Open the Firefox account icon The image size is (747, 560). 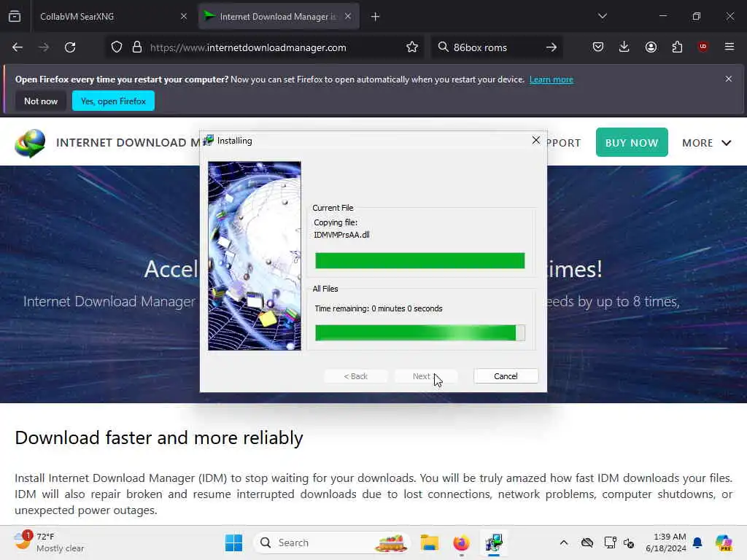click(x=651, y=47)
